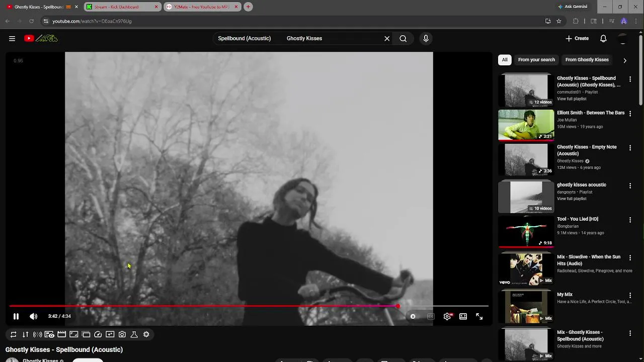This screenshot has height=362, width=644.
Task: Switch to Stream - Kick Dashboard tab
Action: tap(122, 7)
